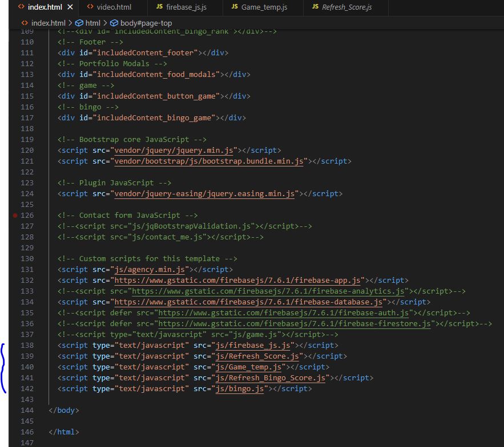This screenshot has height=447, width=504.
Task: Follow the js/Game_temp.js link
Action: coord(248,367)
